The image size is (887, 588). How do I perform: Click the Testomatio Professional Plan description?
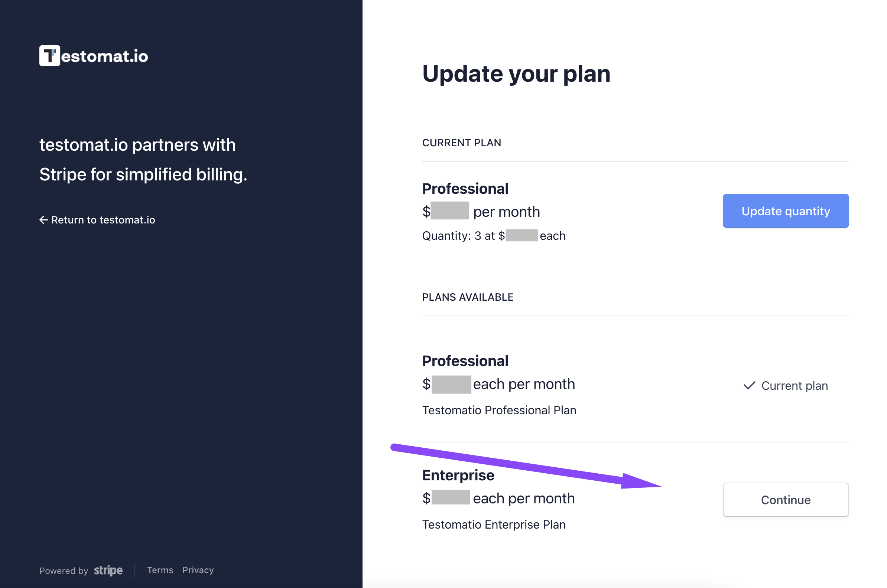click(499, 410)
